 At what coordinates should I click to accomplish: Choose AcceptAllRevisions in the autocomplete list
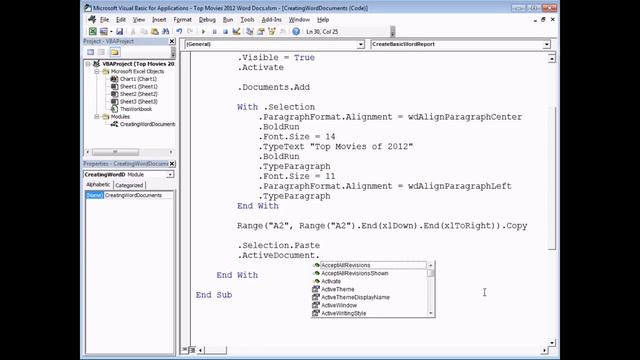coord(369,265)
